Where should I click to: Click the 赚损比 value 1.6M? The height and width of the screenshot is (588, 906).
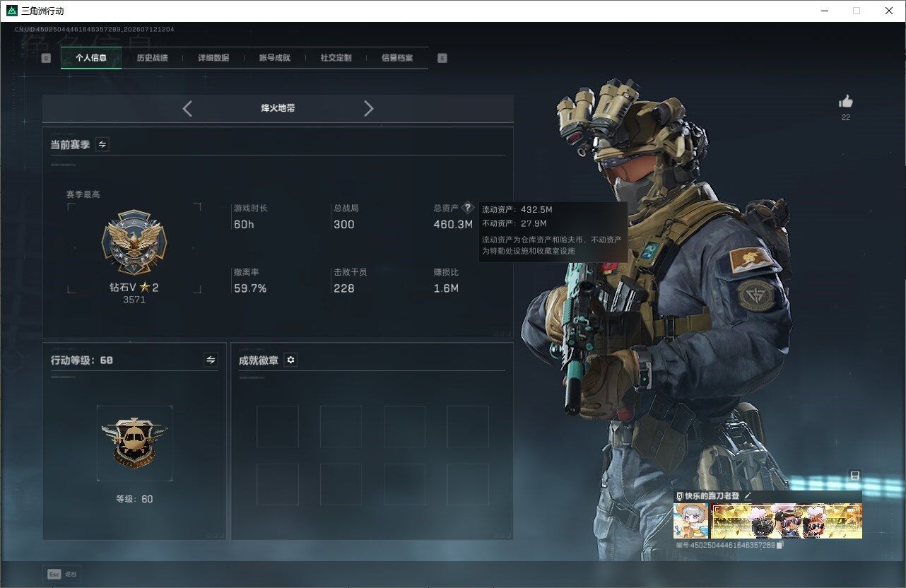coord(446,288)
